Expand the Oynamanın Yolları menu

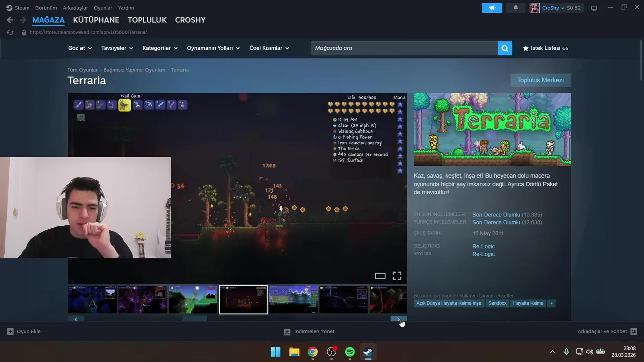(x=213, y=48)
